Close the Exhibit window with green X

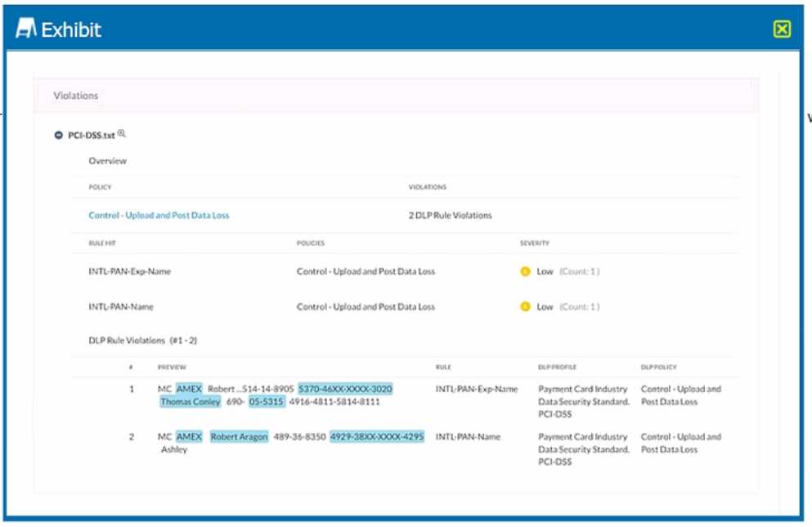point(782,29)
